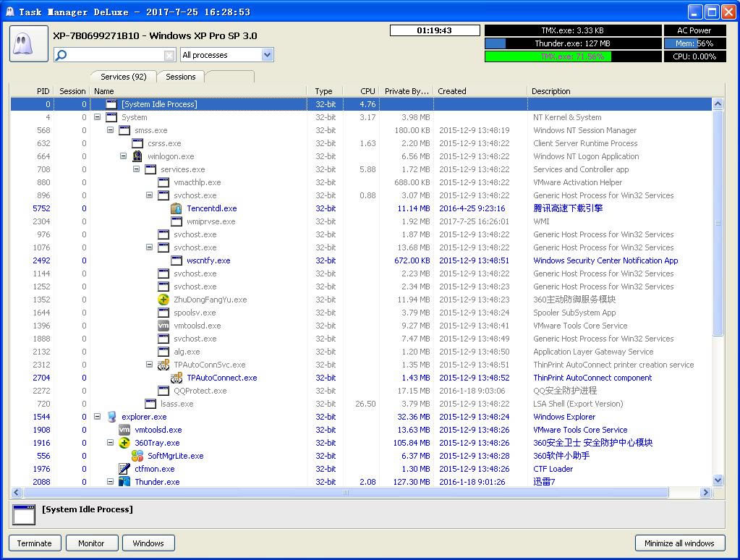Collapse the winlogon.exe tree node
Viewport: 740px width, 560px height.
click(x=123, y=156)
